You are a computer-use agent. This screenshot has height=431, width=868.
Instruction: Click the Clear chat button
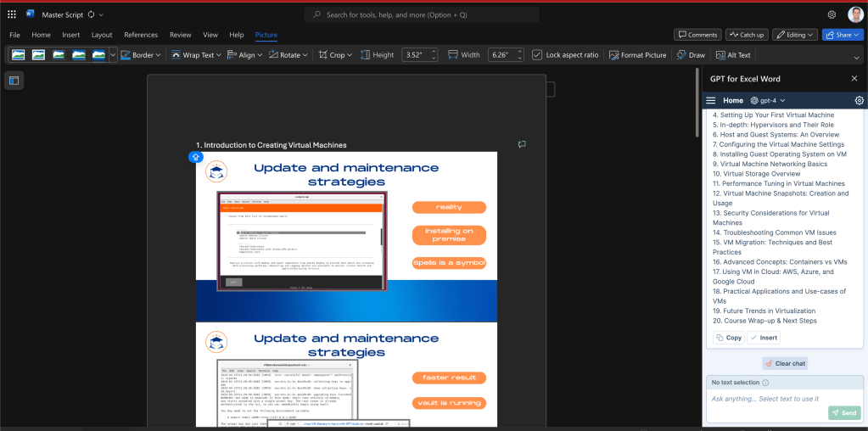(x=785, y=363)
